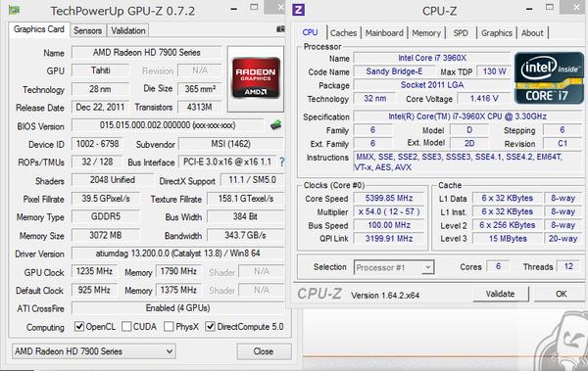Click the Level 3 cache value 15 MBytes
588x371 pixels.
pyautogui.click(x=508, y=239)
